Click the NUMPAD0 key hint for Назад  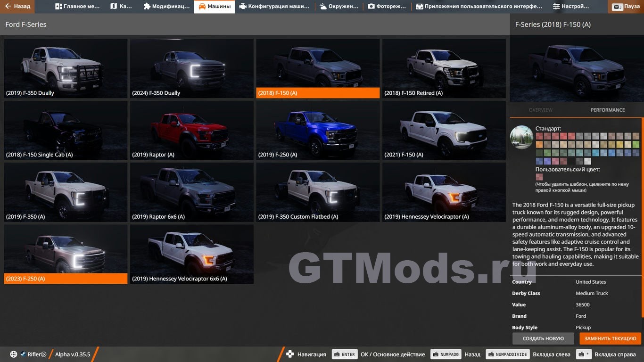point(446,354)
